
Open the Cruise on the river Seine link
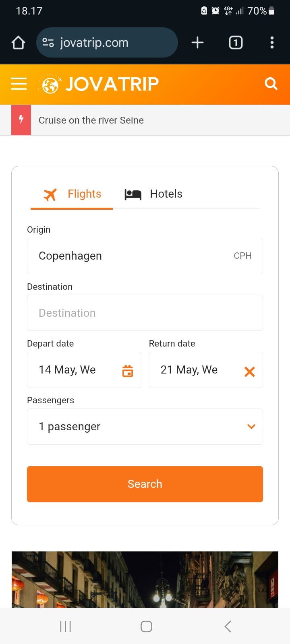tap(91, 120)
